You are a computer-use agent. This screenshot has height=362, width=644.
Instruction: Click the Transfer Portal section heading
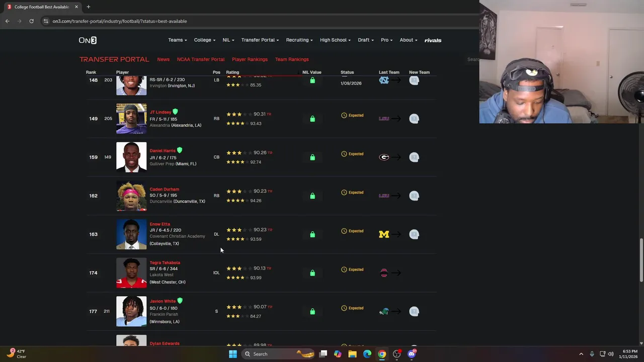coord(114,59)
